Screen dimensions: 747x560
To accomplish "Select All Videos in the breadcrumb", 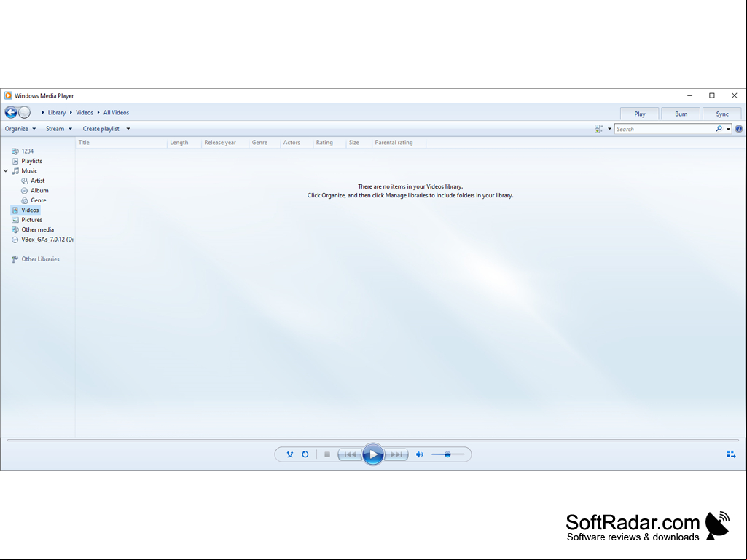I will pyautogui.click(x=117, y=112).
